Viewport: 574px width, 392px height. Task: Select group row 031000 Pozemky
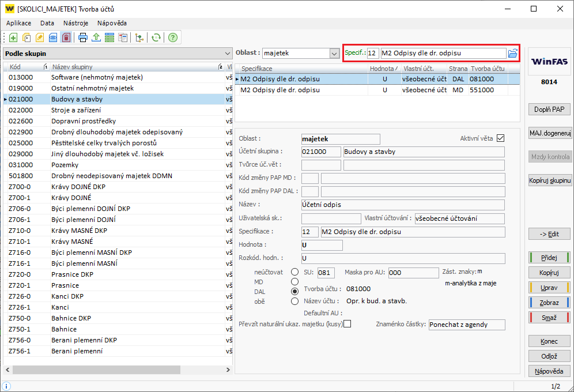click(118, 165)
